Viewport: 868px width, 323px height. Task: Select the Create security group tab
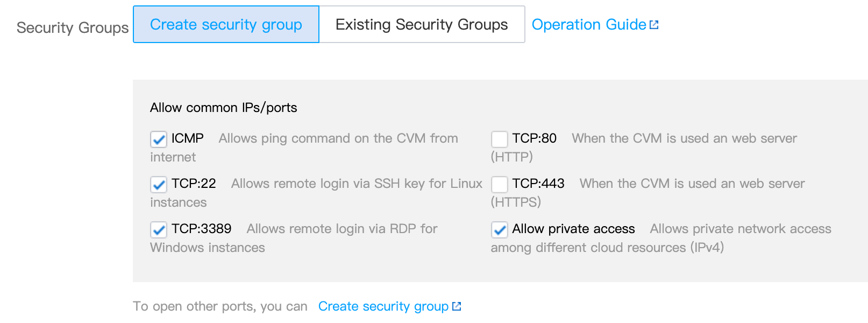click(x=226, y=24)
